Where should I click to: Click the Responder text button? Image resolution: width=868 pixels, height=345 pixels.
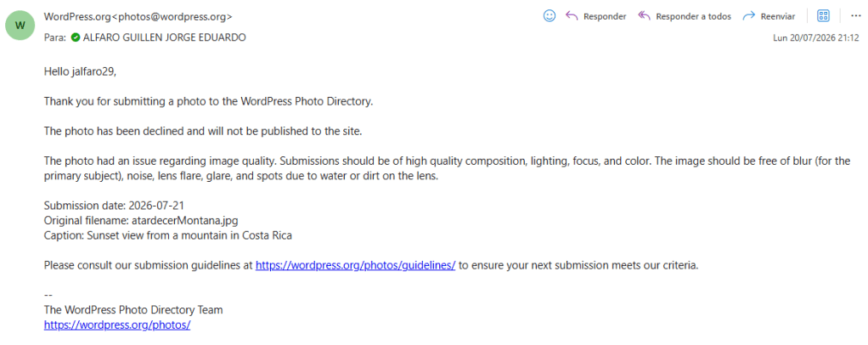605,17
